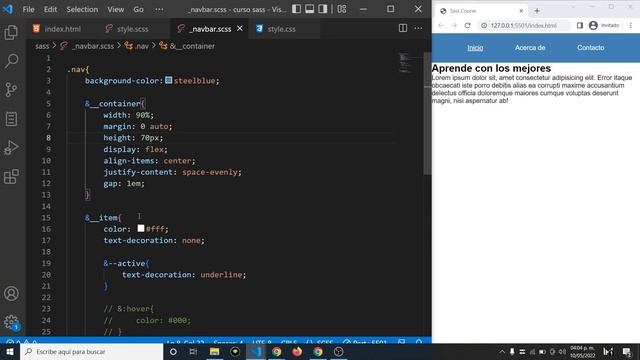The height and width of the screenshot is (360, 640).
Task: Open the Source Control view
Action: tap(11, 90)
